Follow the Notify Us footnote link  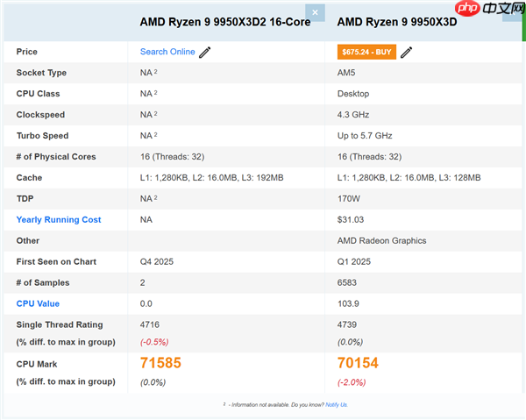click(336, 405)
